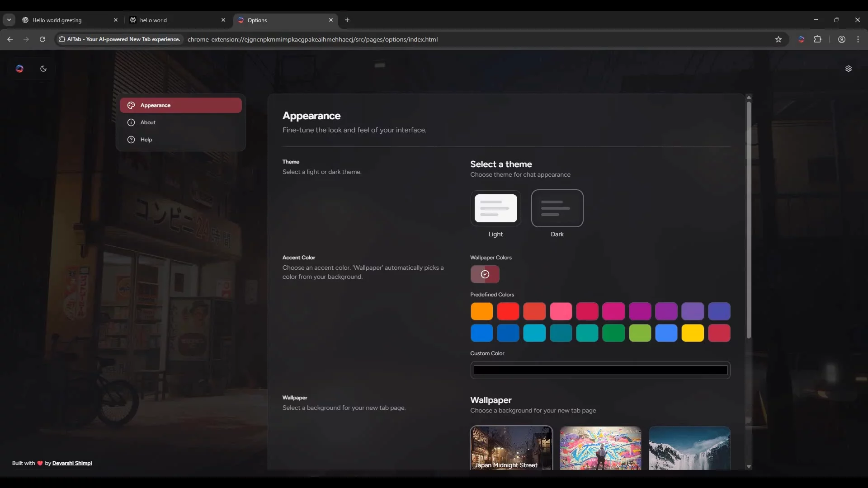Toggle dark mode moon icon

tap(43, 69)
